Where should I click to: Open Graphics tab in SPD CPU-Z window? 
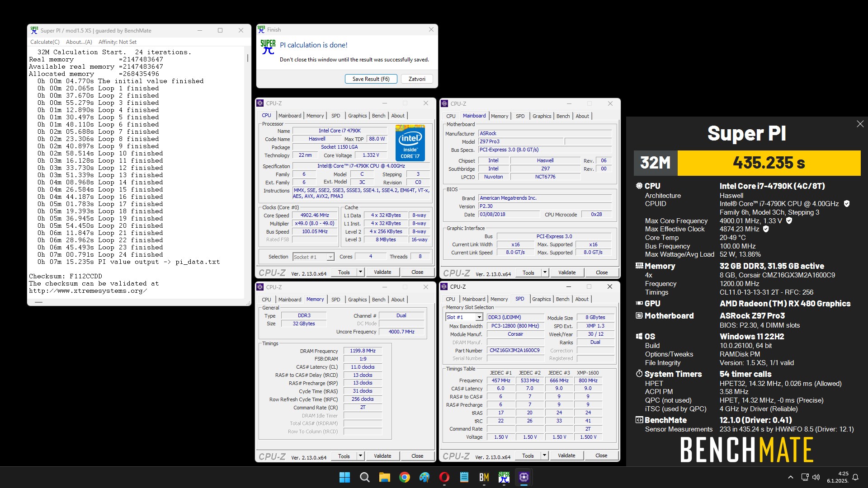(541, 299)
